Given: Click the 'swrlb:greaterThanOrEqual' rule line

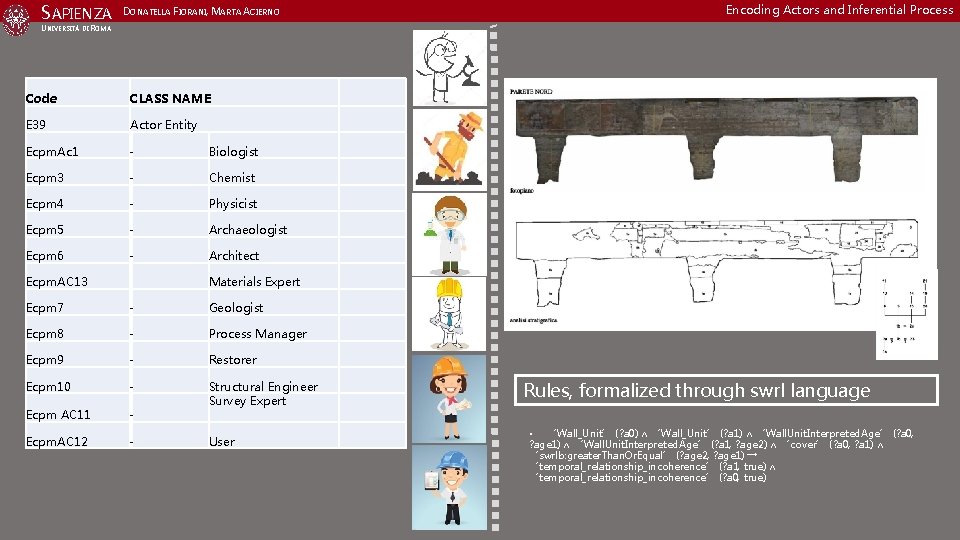Looking at the screenshot, I should [x=646, y=456].
